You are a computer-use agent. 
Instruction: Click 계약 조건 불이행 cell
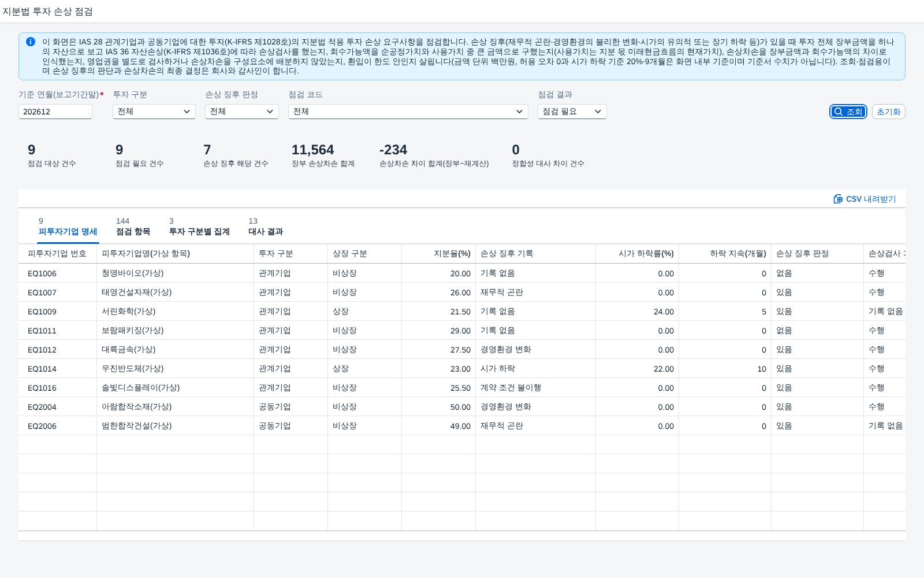tap(535, 388)
